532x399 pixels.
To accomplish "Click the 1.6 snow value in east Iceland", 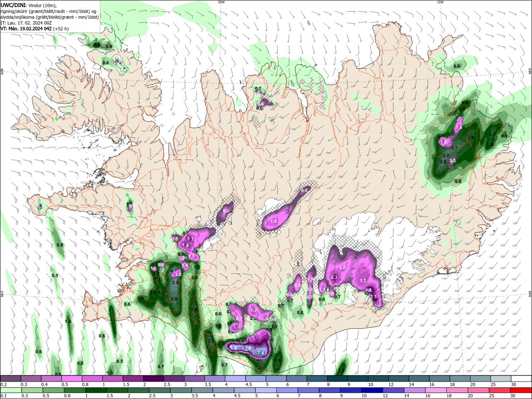I will 443,142.
